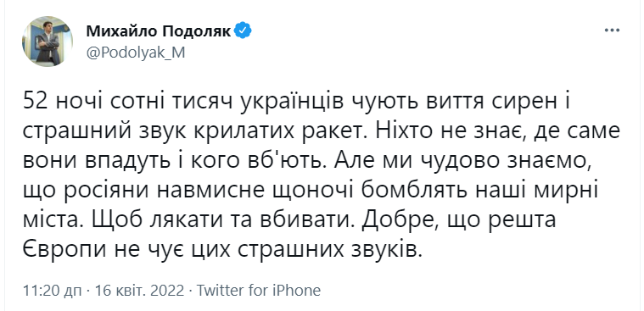Screen dimensions: 644x311
Task: Open Михайло Подоляк's profile picture
Action: point(48,42)
